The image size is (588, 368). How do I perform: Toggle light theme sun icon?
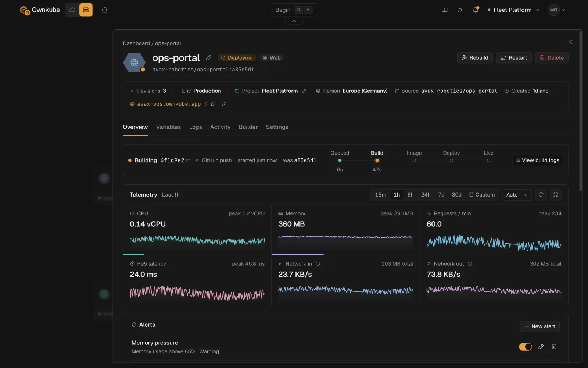460,10
